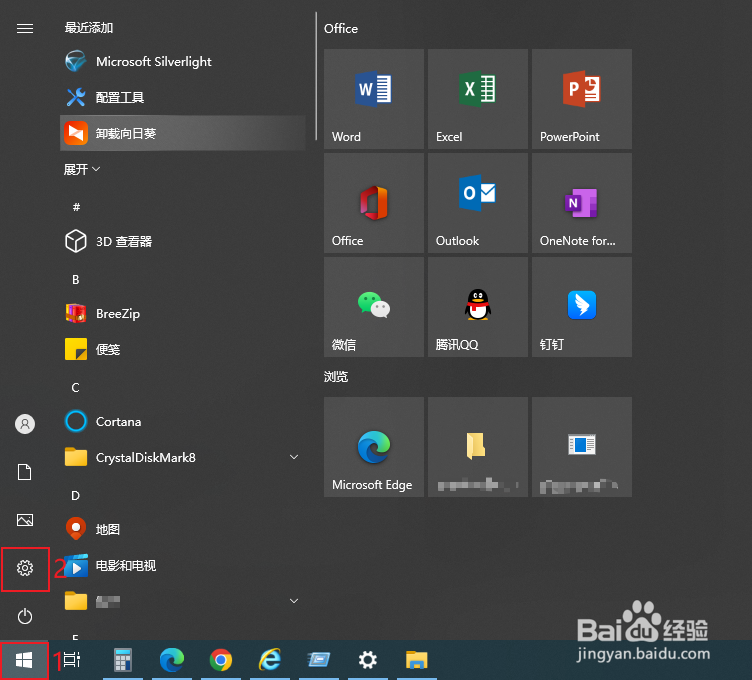Click the app list scrollbar
Screen dimensions: 752x680
pos(316,77)
